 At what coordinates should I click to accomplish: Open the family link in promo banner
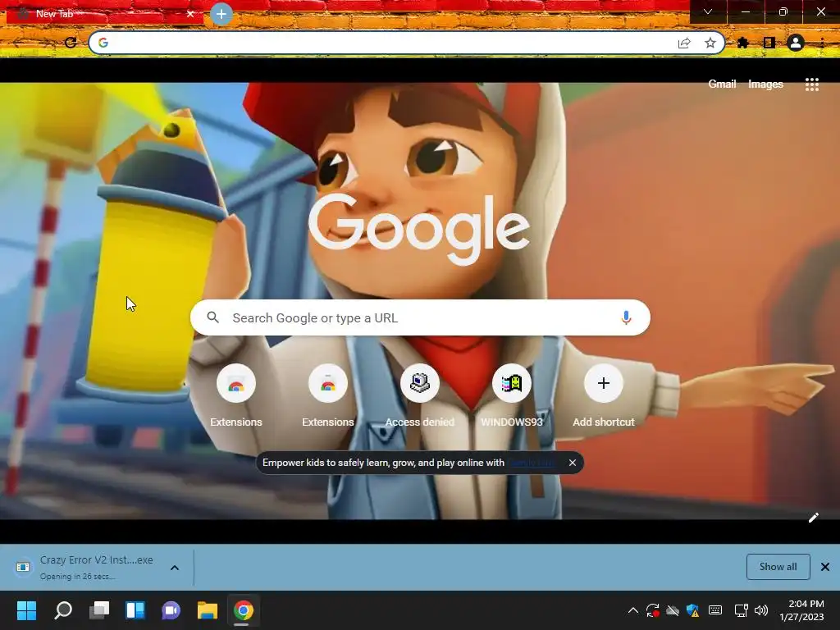pyautogui.click(x=532, y=463)
